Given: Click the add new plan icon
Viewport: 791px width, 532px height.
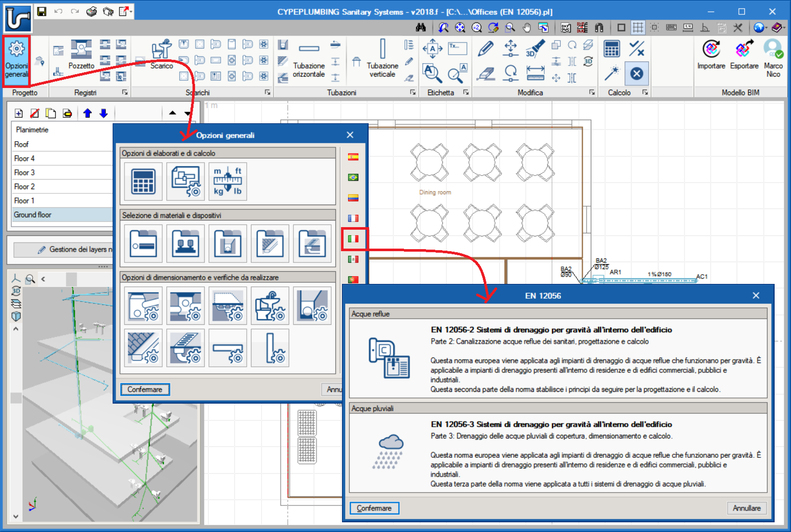Looking at the screenshot, I should tap(18, 114).
